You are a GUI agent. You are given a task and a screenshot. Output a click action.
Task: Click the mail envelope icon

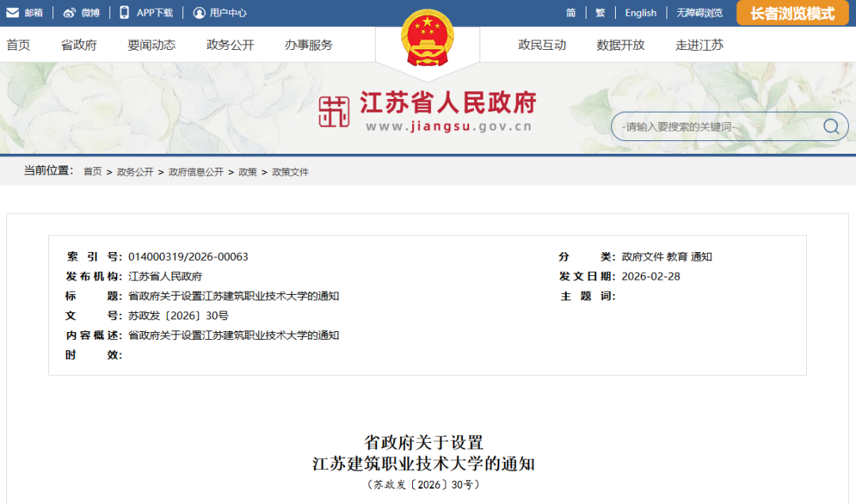(x=13, y=13)
